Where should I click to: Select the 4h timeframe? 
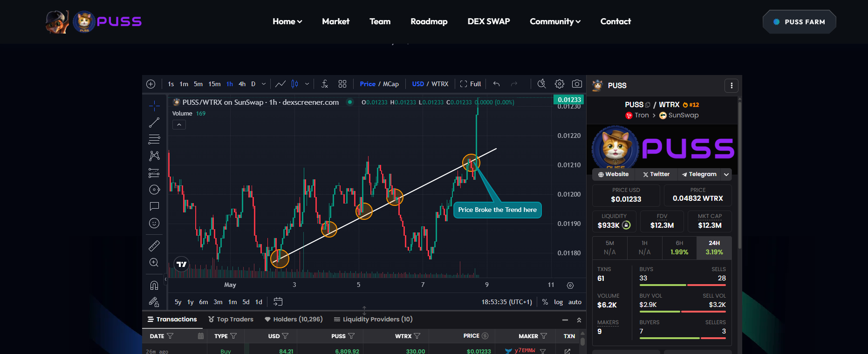point(242,84)
